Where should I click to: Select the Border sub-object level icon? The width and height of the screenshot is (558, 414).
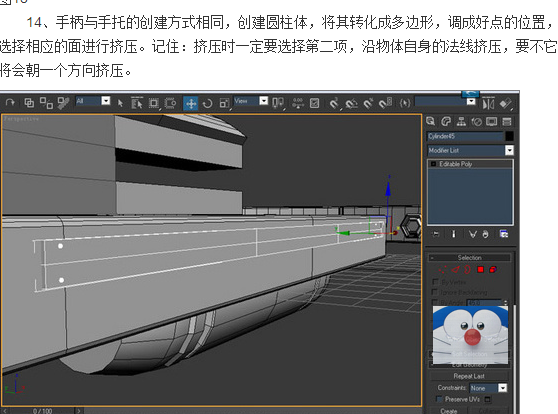click(x=468, y=270)
